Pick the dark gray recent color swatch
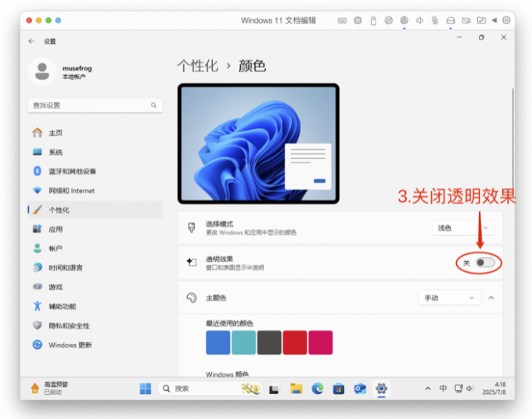 coord(269,342)
